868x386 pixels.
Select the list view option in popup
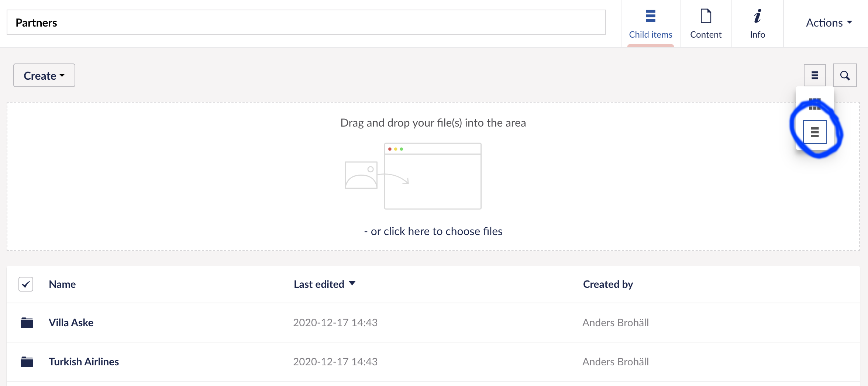pyautogui.click(x=815, y=132)
